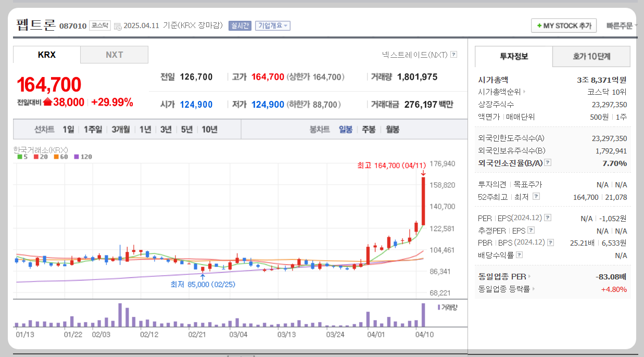This screenshot has width=644, height=357.
Task: Switch chart to 주봉 weekly candles
Action: [369, 129]
